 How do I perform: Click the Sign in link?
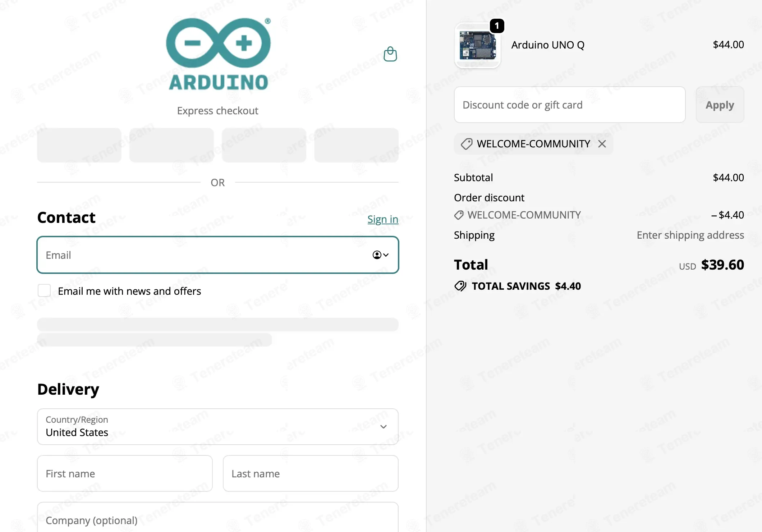tap(383, 219)
